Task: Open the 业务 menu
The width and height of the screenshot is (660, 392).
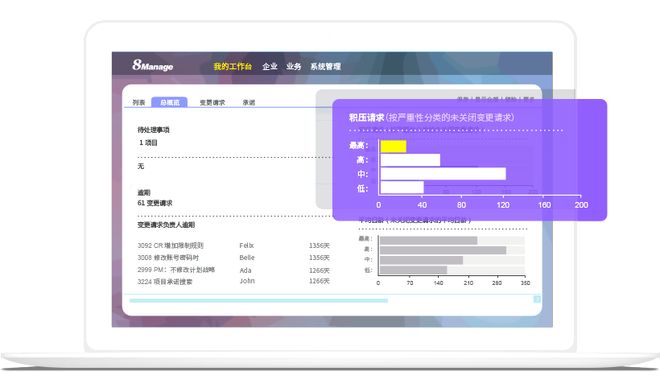Action: (x=293, y=67)
